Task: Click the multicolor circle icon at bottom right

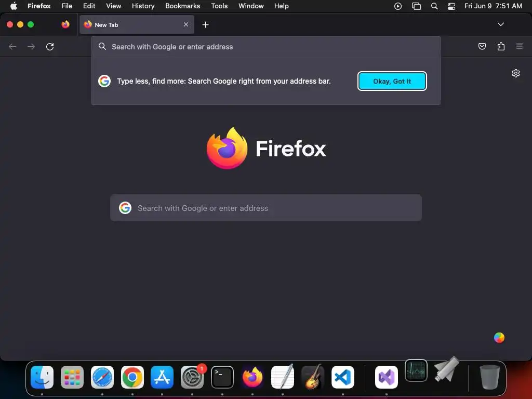Action: pyautogui.click(x=499, y=338)
